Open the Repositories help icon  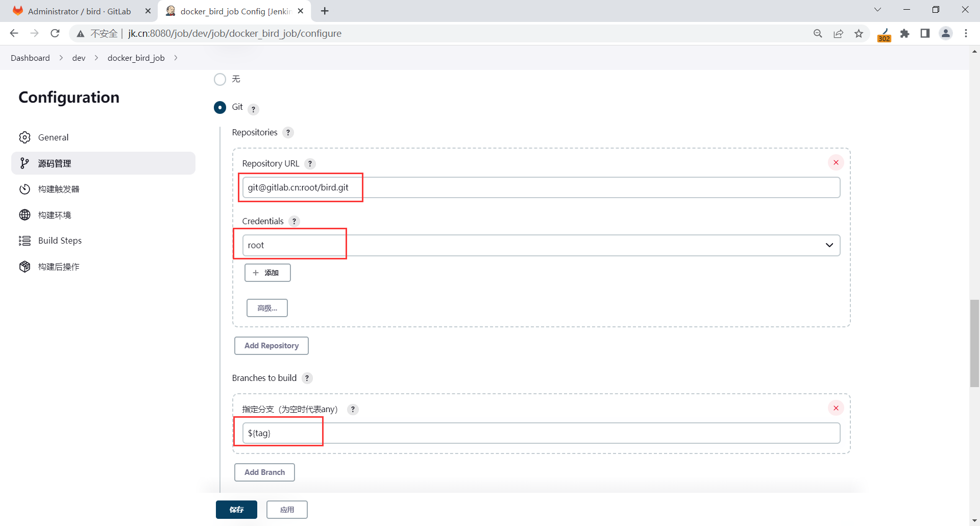288,133
